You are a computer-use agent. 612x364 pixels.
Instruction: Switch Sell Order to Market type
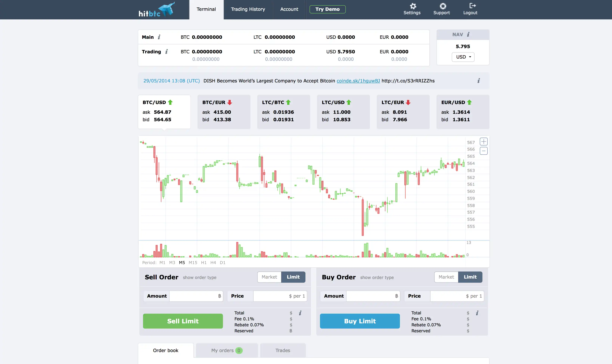tap(269, 277)
